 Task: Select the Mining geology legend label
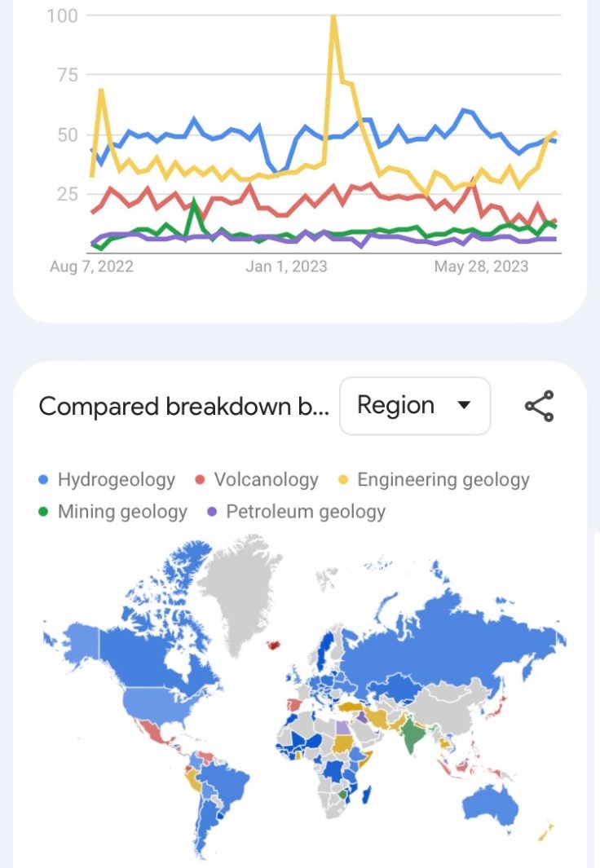pos(122,513)
